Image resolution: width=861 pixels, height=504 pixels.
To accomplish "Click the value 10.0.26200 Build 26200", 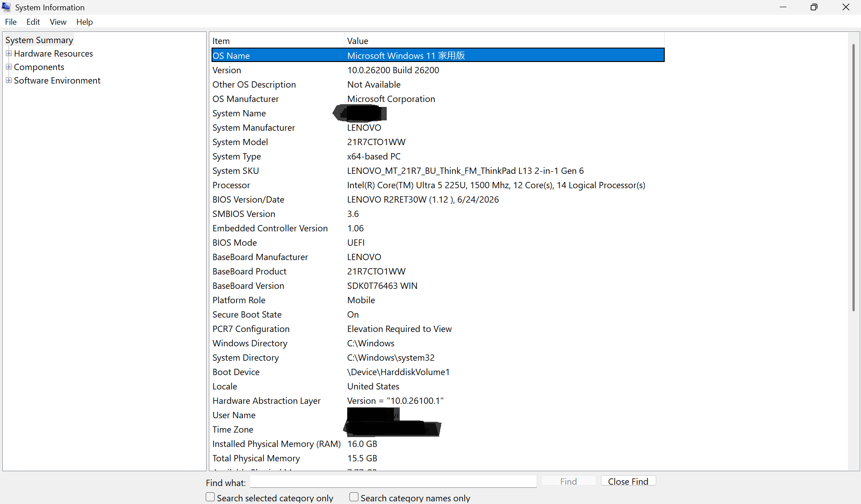I will point(393,70).
